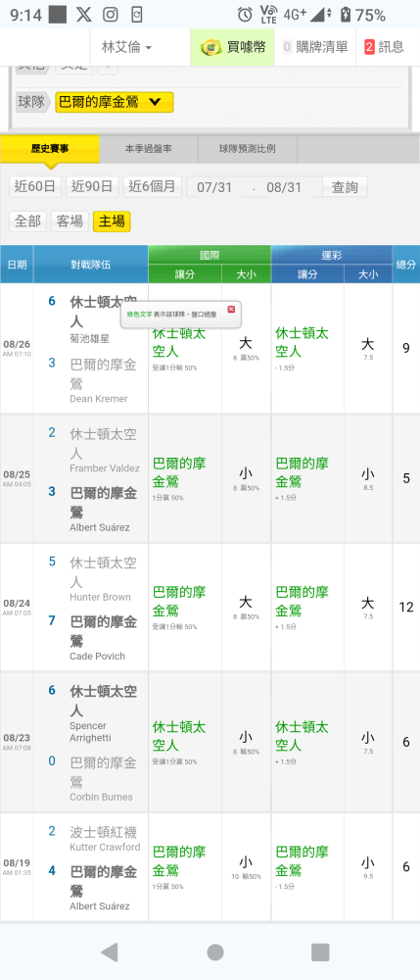The image size is (420, 980).
Task: Tap the 08/23 date cell
Action: click(x=17, y=742)
